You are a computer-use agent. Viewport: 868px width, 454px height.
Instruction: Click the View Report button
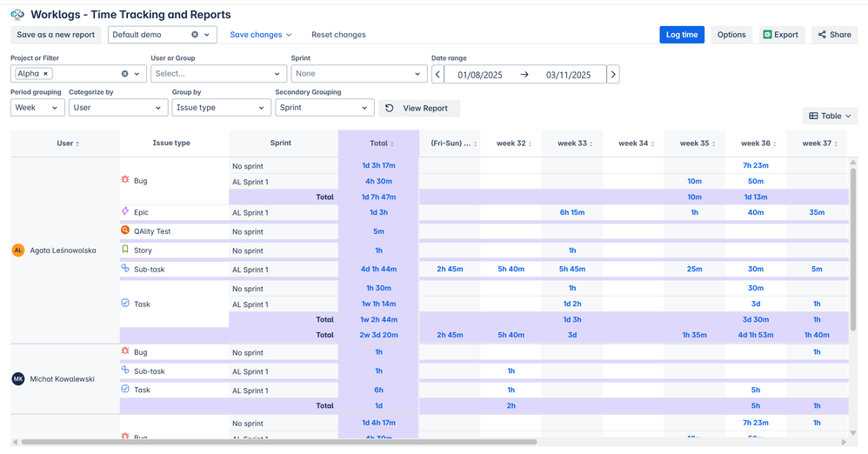point(418,109)
